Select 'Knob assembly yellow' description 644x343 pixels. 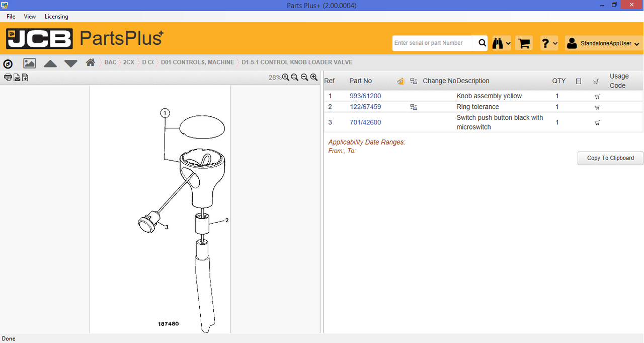coord(489,96)
